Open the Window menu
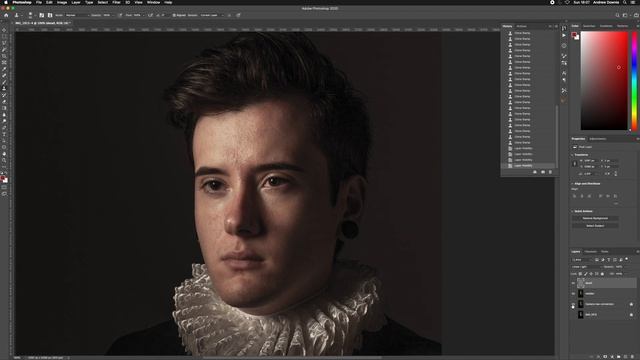 153,2
